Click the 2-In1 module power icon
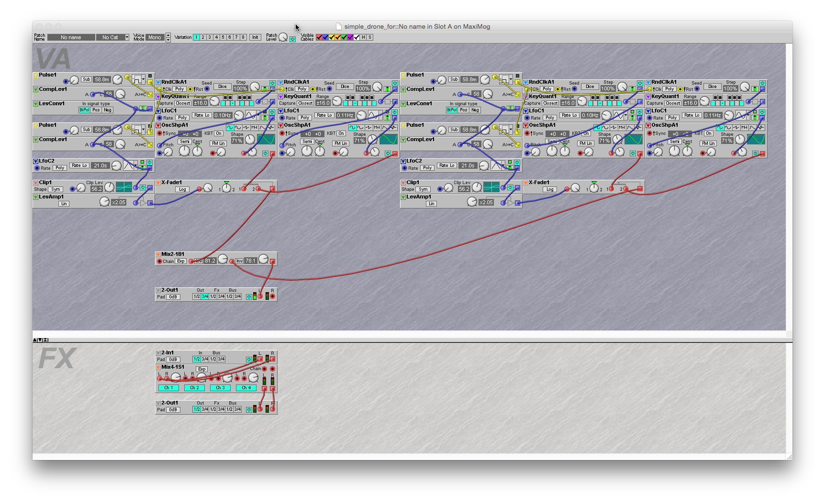 [249, 359]
